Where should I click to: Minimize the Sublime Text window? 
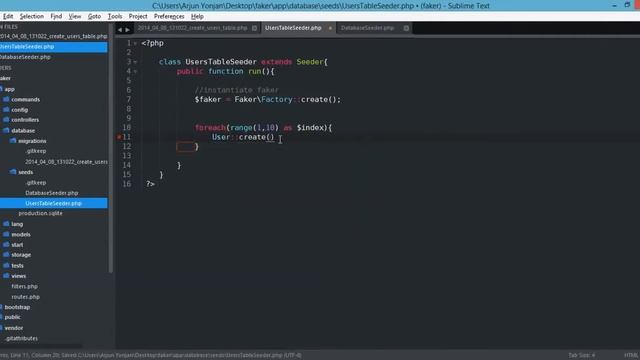[x=614, y=5]
